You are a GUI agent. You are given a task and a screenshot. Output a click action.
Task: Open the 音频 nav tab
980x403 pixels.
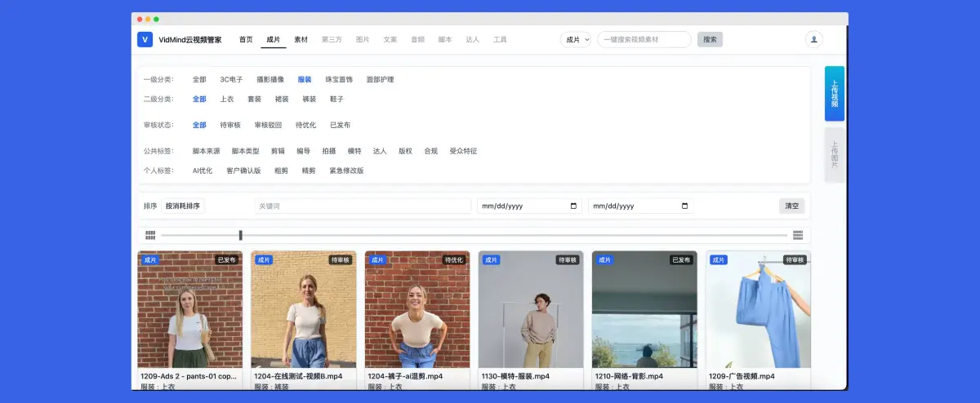coord(417,39)
